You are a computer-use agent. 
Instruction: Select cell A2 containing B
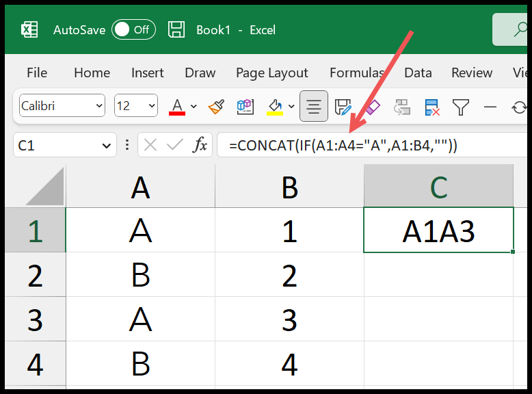pyautogui.click(x=140, y=274)
